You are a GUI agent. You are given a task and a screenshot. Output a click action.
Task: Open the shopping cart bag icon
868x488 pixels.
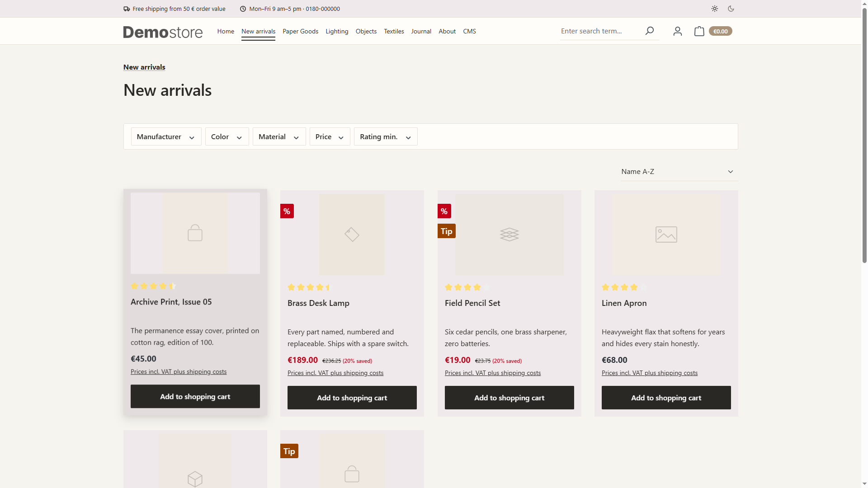point(699,31)
